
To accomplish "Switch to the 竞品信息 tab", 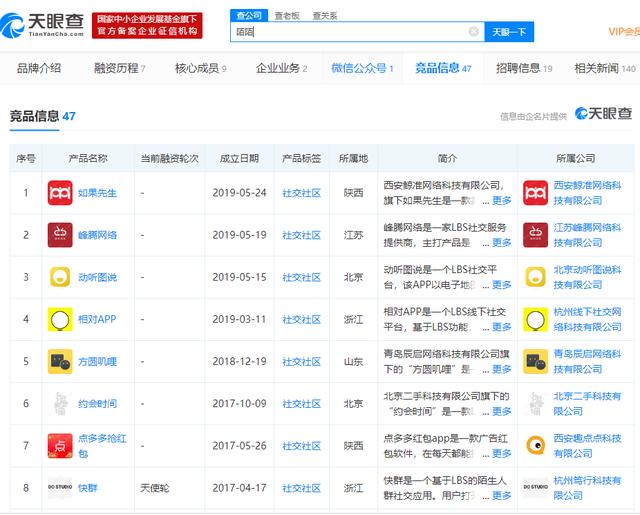I will point(443,68).
